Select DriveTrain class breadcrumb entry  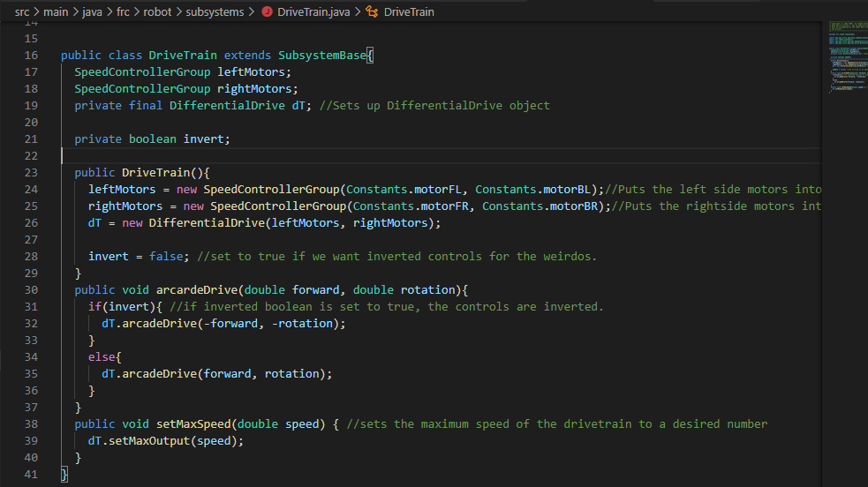[x=409, y=11]
